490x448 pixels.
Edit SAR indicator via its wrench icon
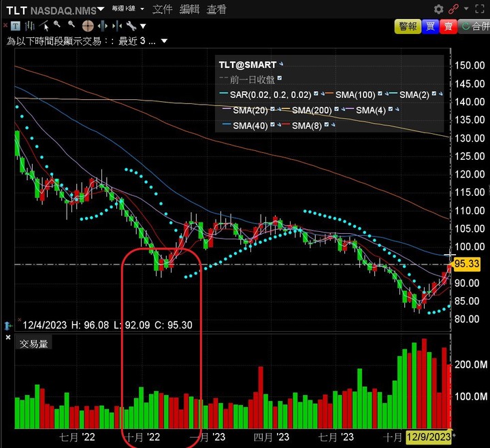323,94
